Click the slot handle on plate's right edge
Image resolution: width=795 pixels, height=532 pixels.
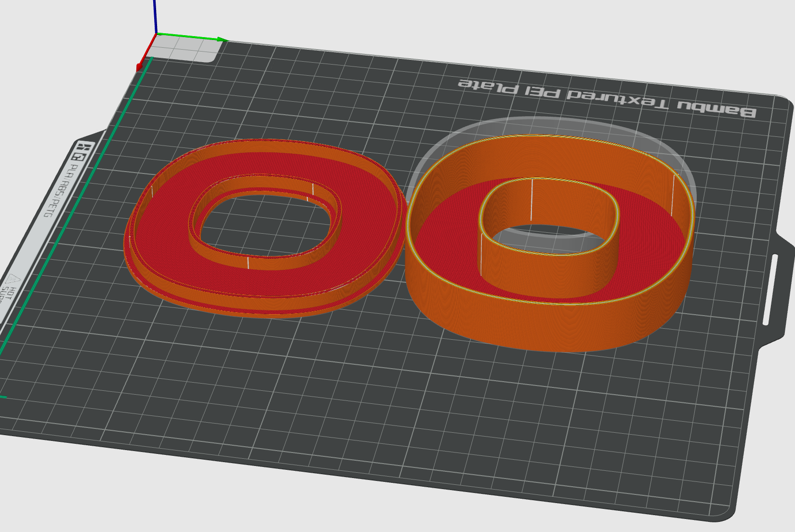tap(770, 289)
